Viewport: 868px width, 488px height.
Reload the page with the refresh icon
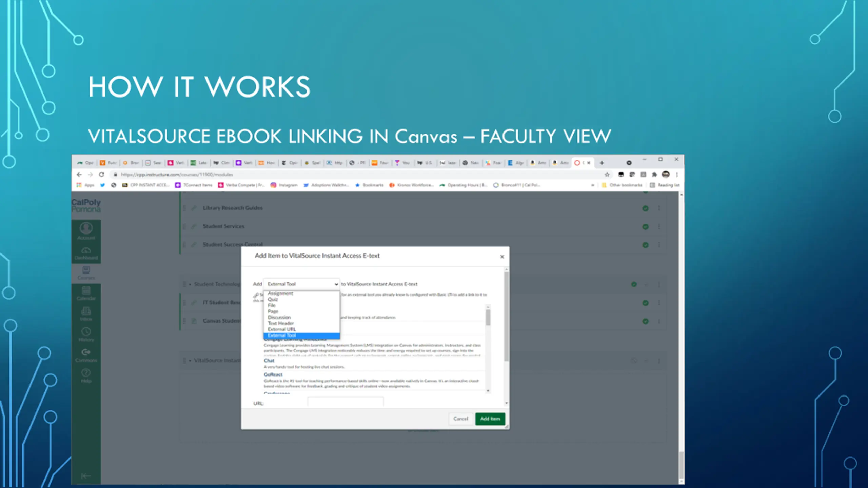[101, 175]
